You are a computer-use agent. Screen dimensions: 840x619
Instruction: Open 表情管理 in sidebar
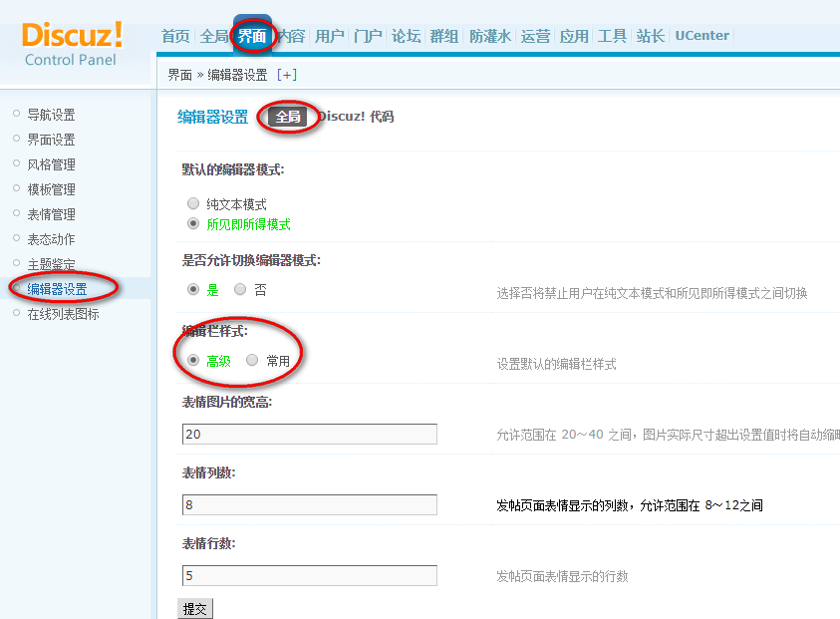click(52, 214)
